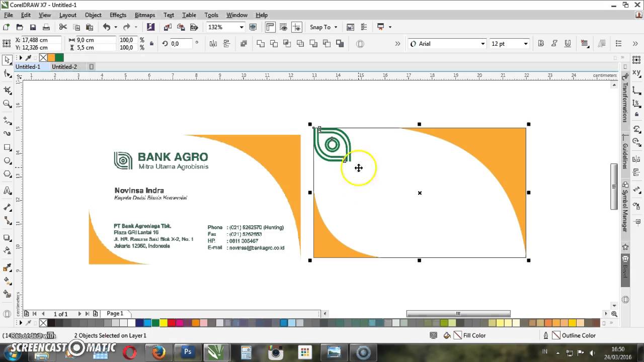Toggle Show Grid button
Viewport: 644px width, 362px height.
click(284, 27)
